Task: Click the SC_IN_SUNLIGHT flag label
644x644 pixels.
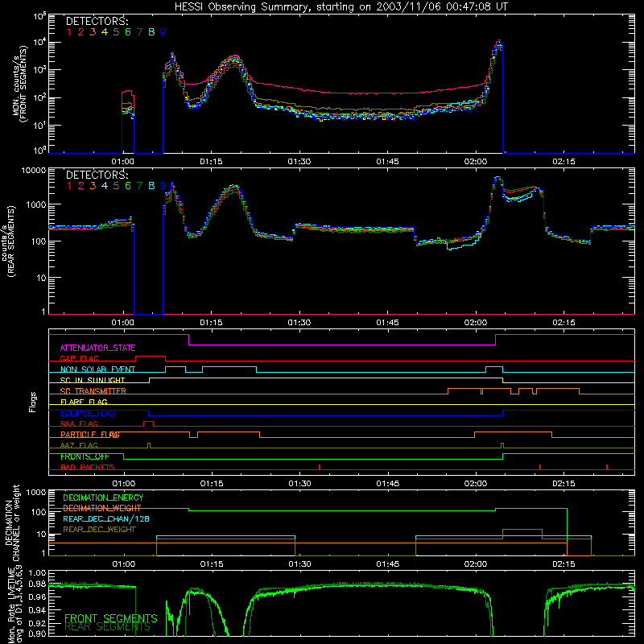Action: click(93, 380)
